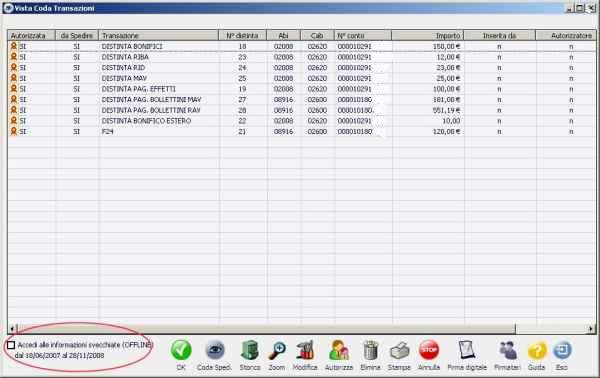Open the Firma digitale icon
600x378 pixels.
[x=467, y=350]
